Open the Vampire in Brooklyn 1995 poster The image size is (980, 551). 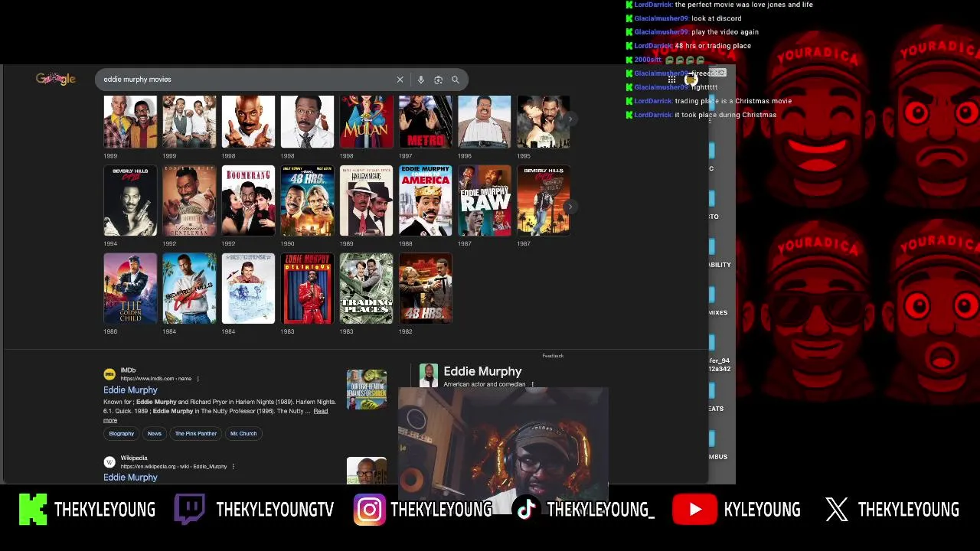543,122
